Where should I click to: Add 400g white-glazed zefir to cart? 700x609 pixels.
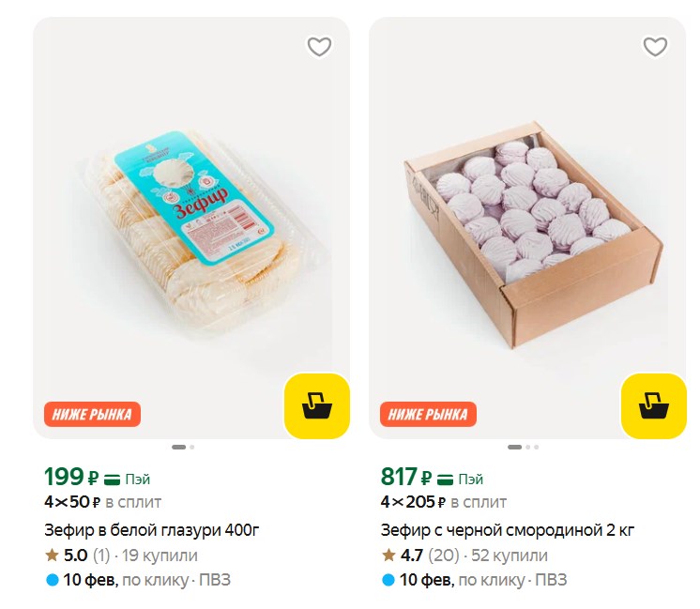tap(316, 405)
